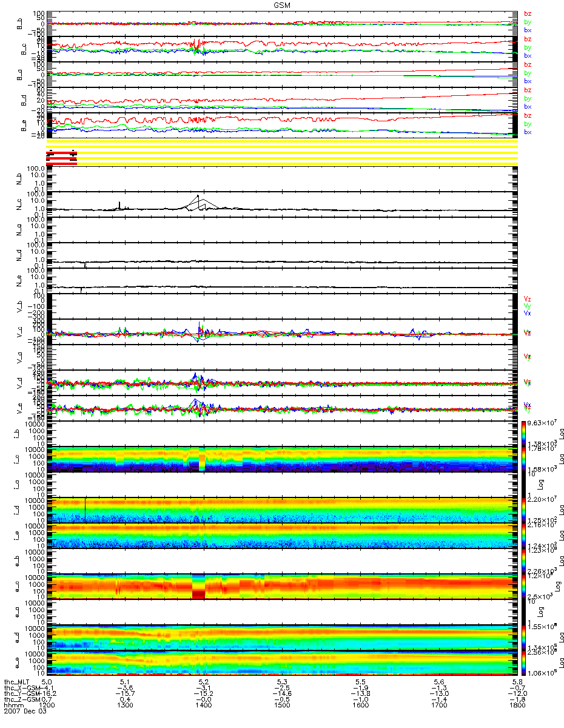Click the MLT value 5.6
The width and height of the screenshot is (564, 728).
pyautogui.click(x=439, y=682)
